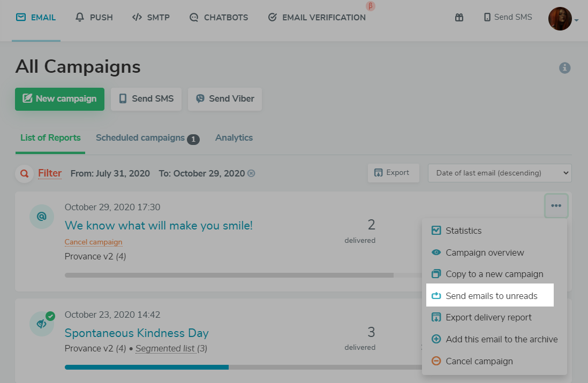The width and height of the screenshot is (588, 383).
Task: Select Campaign overview menu entry
Action: [x=485, y=252]
